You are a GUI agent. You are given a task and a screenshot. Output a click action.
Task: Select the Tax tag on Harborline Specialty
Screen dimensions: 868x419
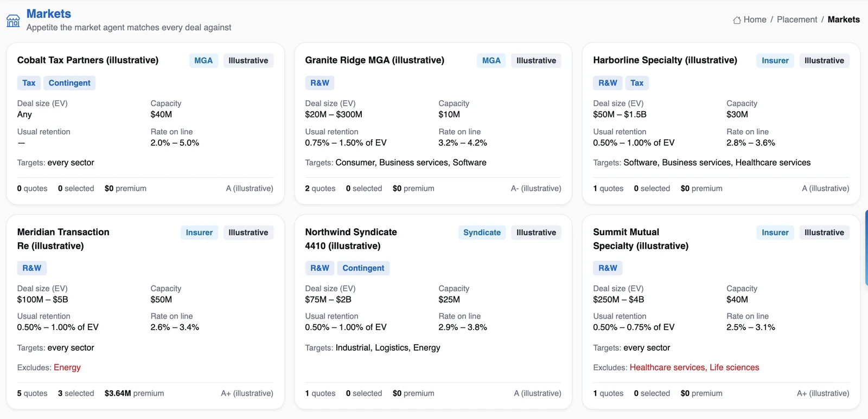click(637, 83)
